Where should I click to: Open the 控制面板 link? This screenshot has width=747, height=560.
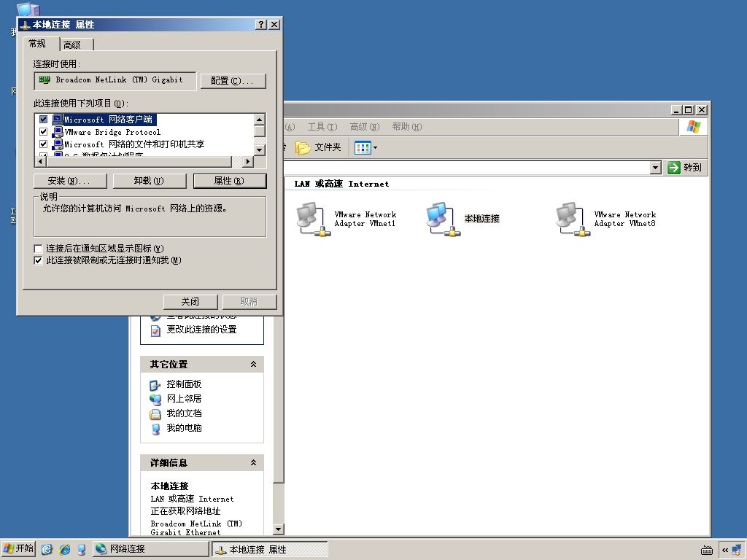pyautogui.click(x=184, y=384)
